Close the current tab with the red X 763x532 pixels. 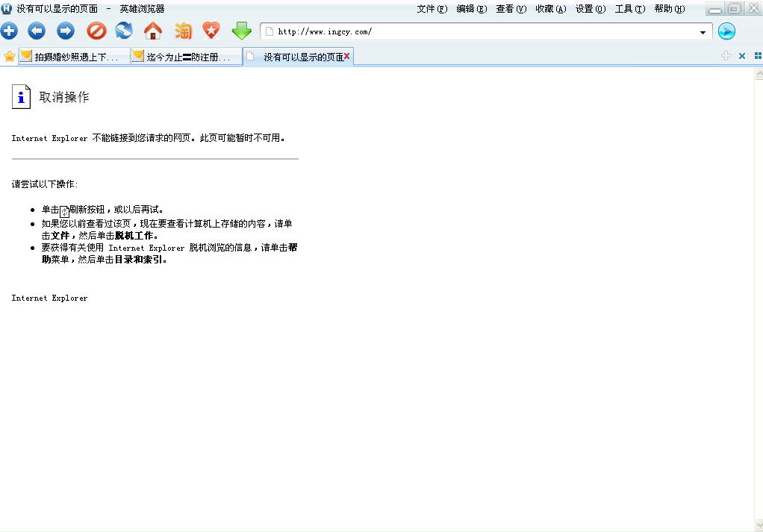coord(347,57)
